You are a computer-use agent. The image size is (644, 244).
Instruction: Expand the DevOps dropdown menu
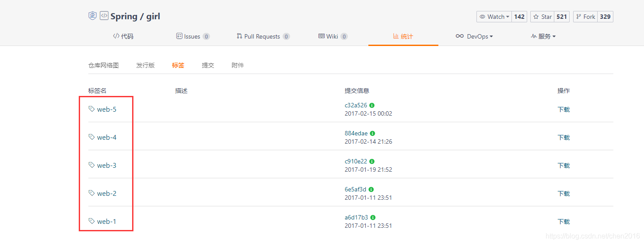coord(474,36)
